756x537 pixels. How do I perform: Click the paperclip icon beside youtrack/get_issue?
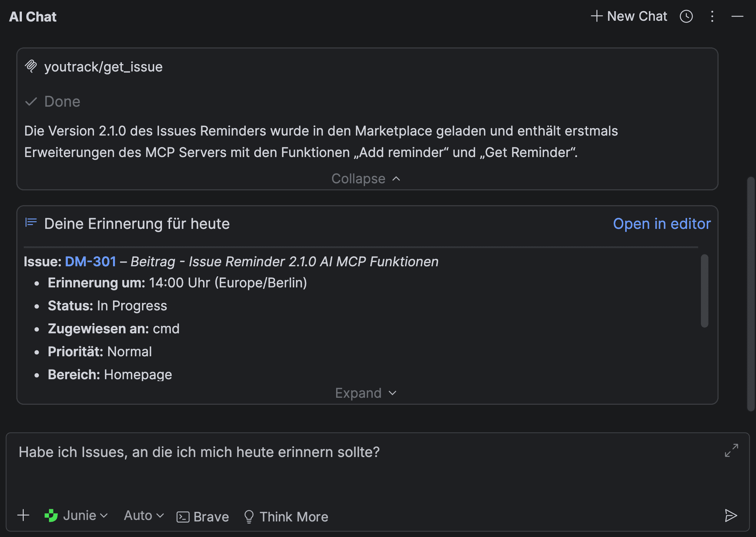(31, 67)
